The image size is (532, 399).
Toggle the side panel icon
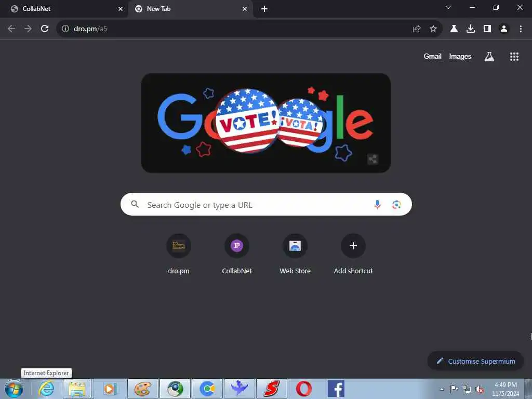[x=487, y=29]
